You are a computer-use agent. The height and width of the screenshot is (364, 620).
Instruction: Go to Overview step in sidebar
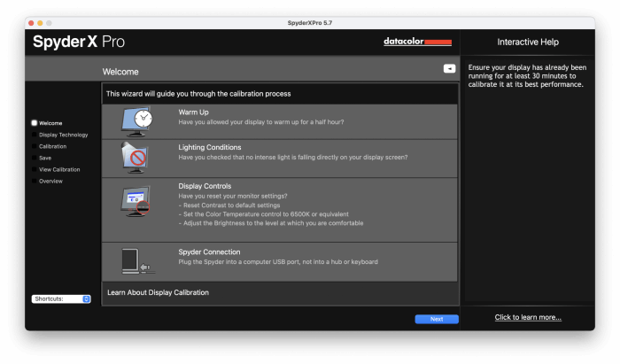(x=50, y=181)
